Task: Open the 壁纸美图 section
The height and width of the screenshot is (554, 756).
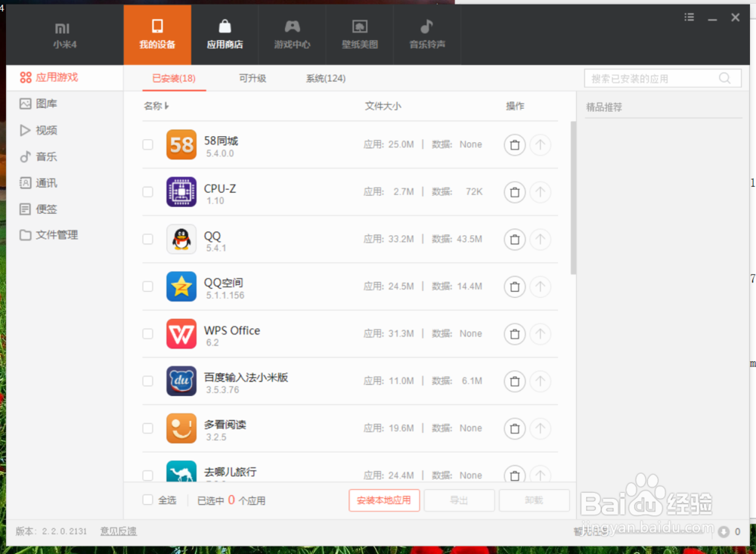Action: (360, 36)
